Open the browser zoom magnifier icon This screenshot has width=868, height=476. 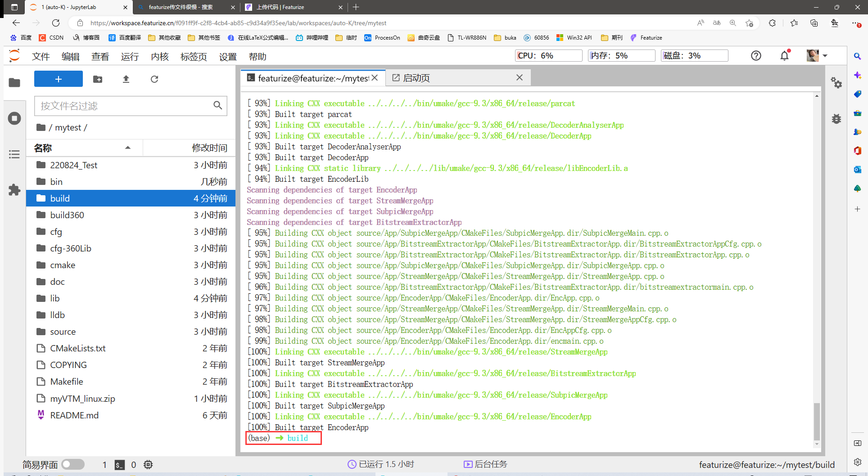click(x=733, y=23)
